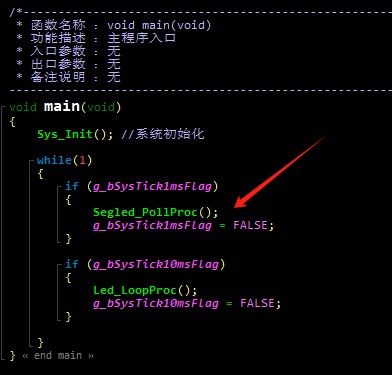Screen dimensions: 392x375
Task: Click the 出口参数 comment line
Action: 68,64
